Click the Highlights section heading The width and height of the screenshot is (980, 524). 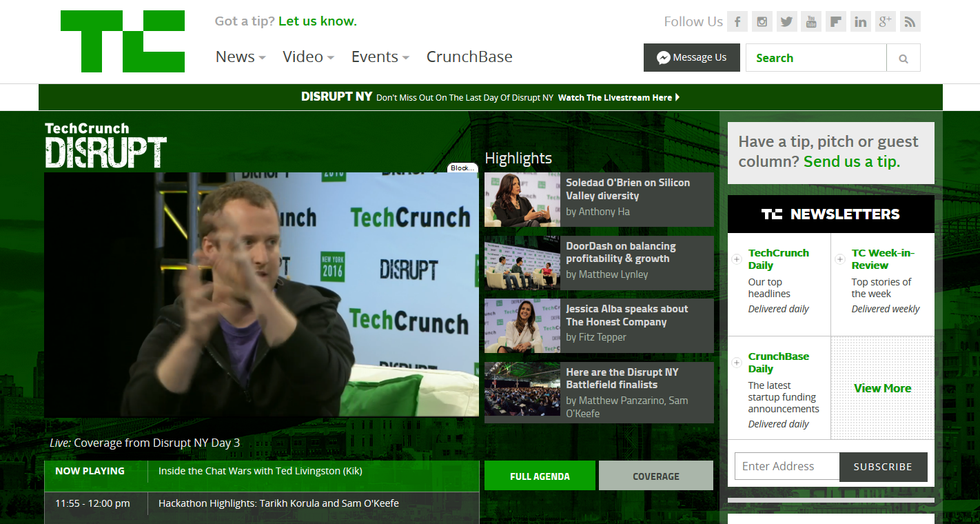[x=518, y=158]
